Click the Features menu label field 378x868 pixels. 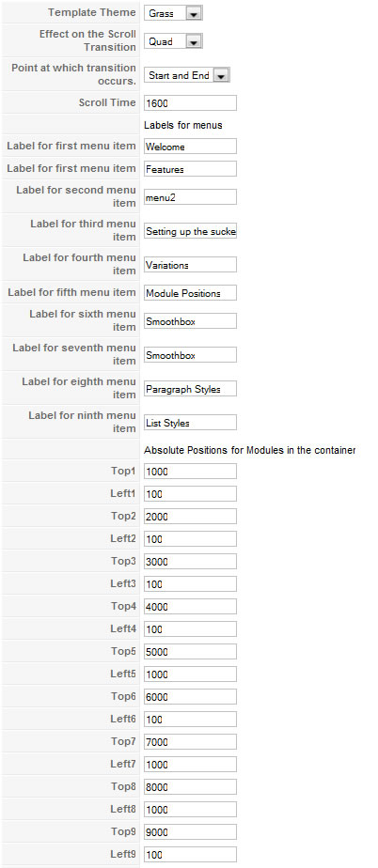pos(190,169)
